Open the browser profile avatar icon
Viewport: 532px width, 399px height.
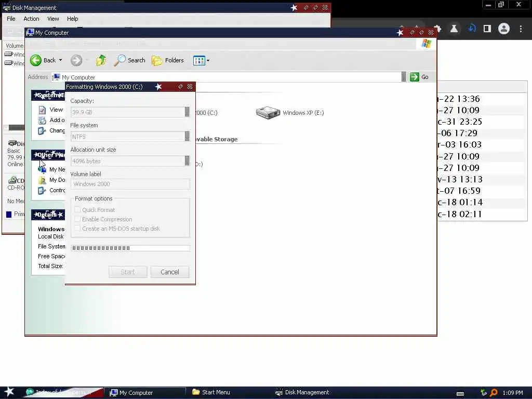pos(504,29)
